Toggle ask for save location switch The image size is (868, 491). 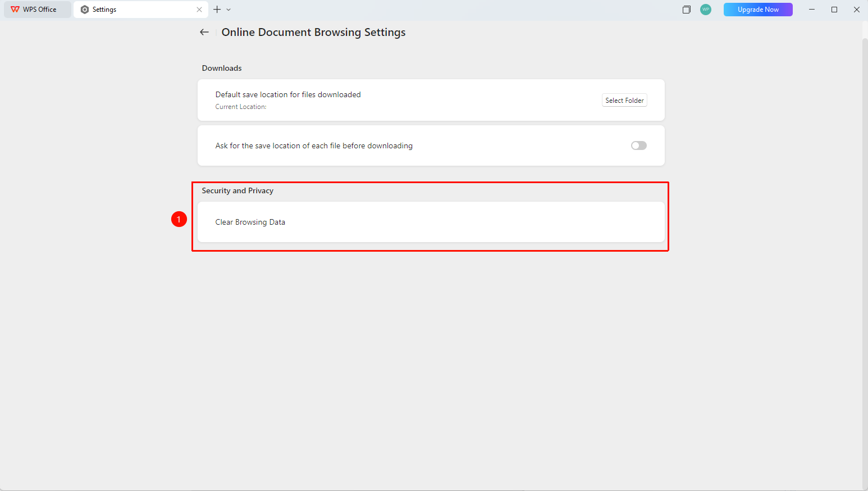tap(639, 146)
